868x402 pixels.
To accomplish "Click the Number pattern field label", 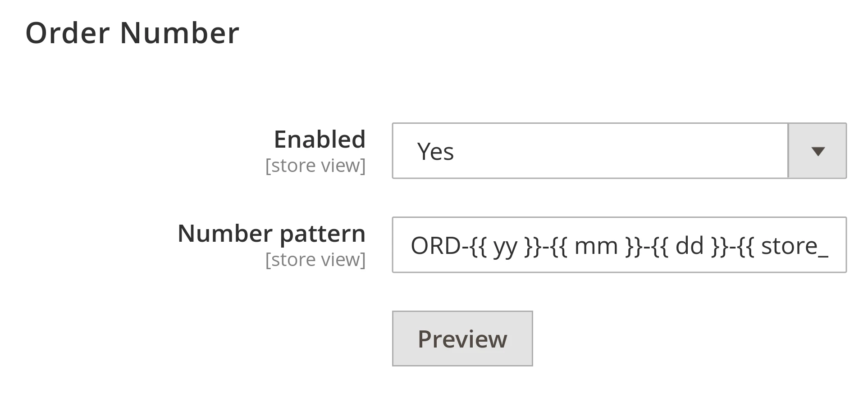I will click(x=272, y=233).
